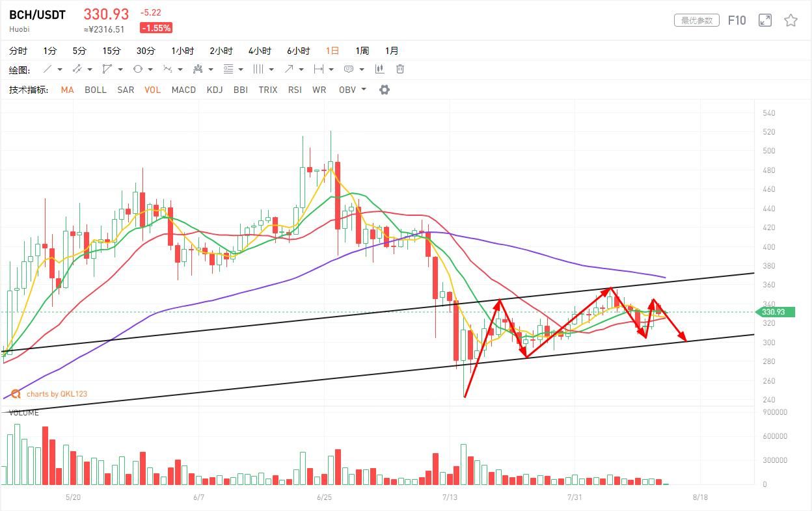Open arrow tool options dropdown
The height and width of the screenshot is (511, 812).
click(x=301, y=70)
